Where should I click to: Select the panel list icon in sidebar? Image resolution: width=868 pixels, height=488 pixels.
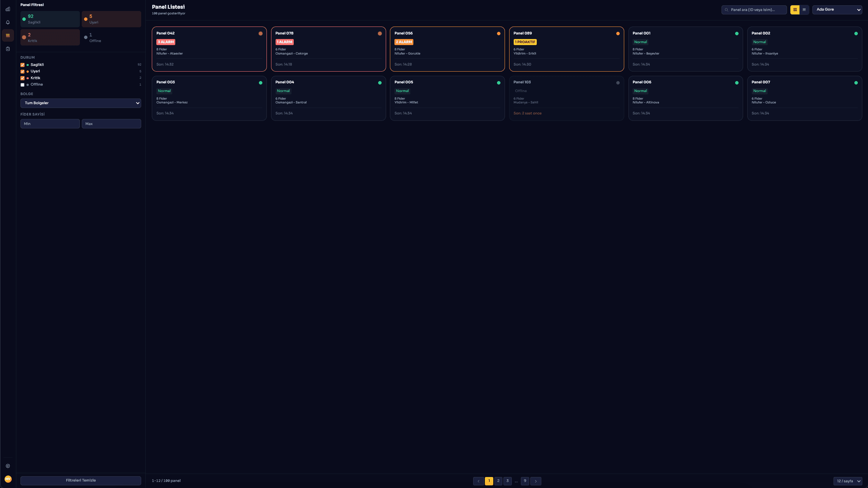(8, 35)
